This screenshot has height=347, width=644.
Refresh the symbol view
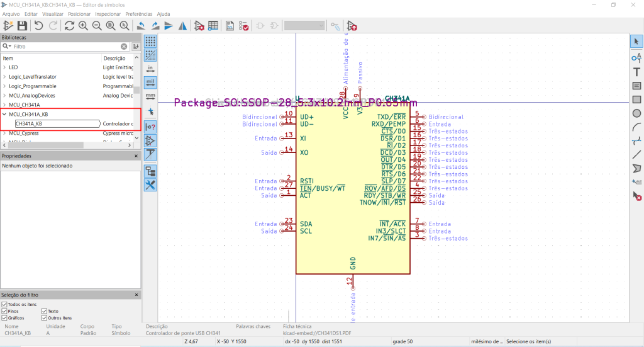point(69,26)
